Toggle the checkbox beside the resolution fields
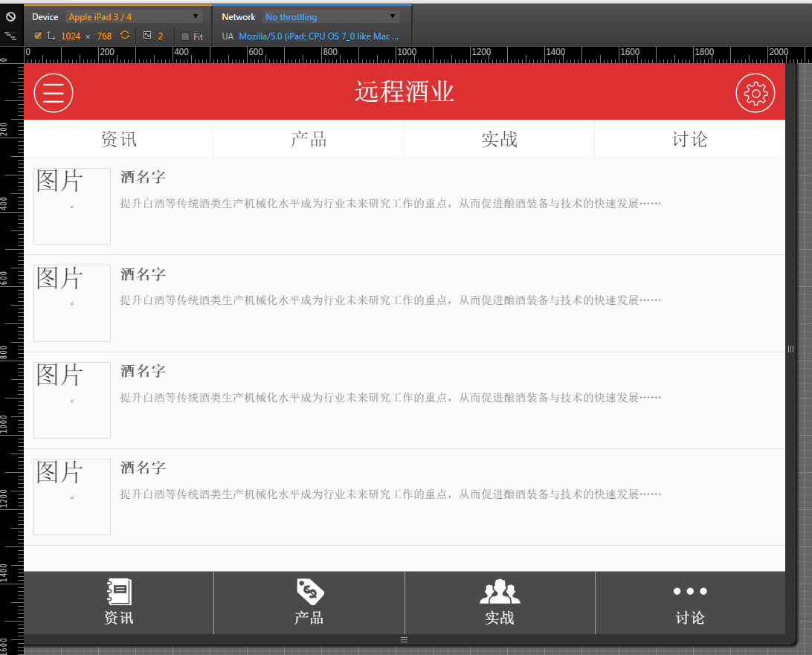This screenshot has height=655, width=812. click(x=37, y=35)
